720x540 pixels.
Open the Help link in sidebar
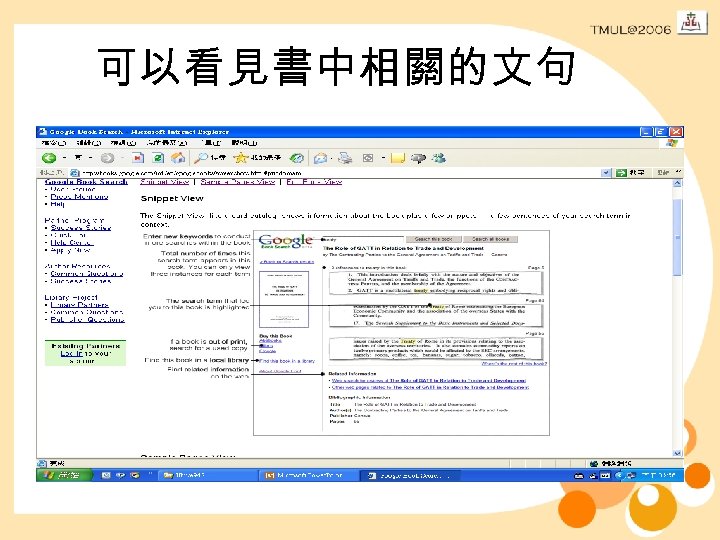click(57, 204)
